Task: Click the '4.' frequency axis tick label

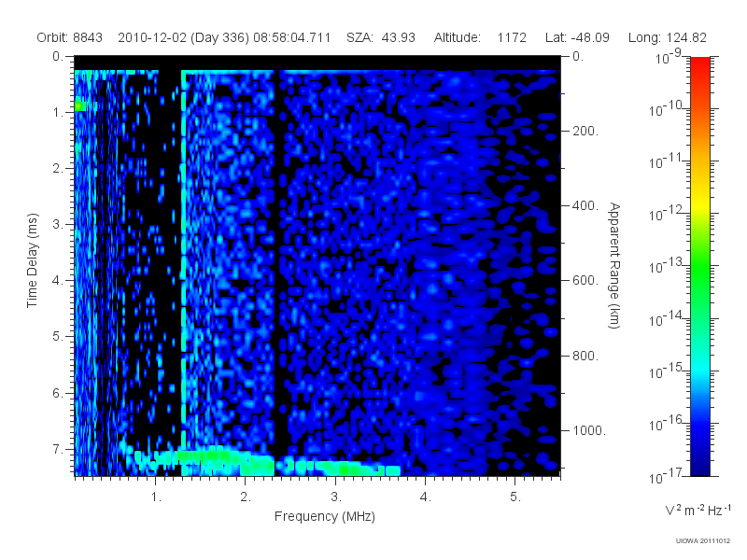Action: (426, 497)
